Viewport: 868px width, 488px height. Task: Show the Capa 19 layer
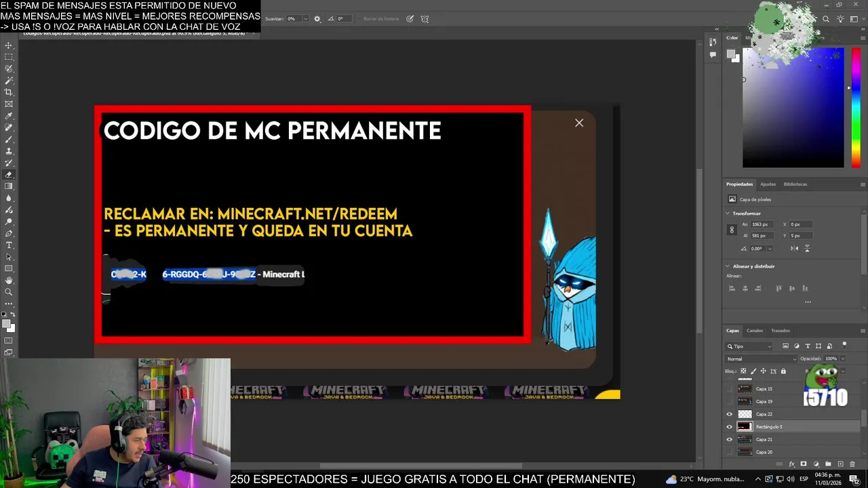[729, 401]
